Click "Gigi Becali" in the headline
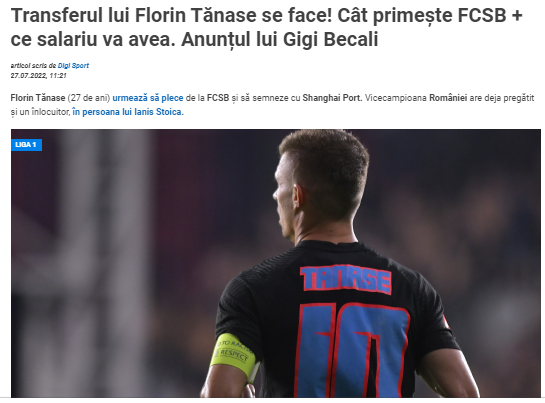The height and width of the screenshot is (403, 545). pyautogui.click(x=330, y=39)
